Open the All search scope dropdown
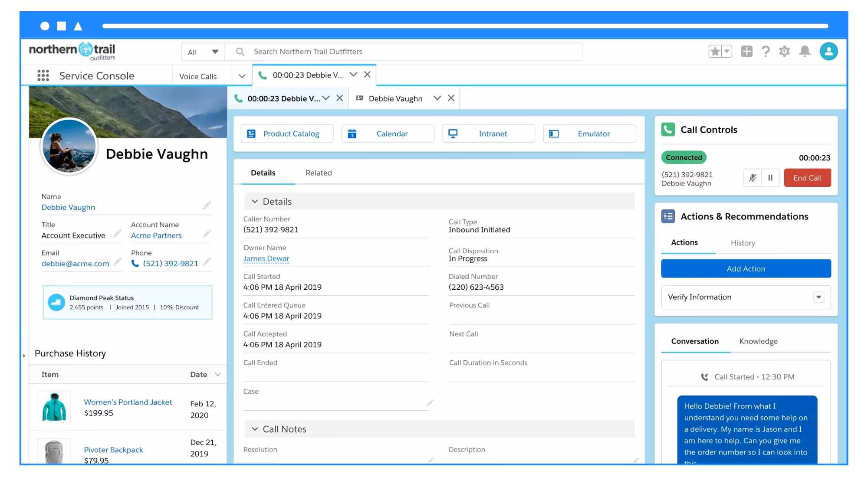The width and height of the screenshot is (868, 477). 203,52
